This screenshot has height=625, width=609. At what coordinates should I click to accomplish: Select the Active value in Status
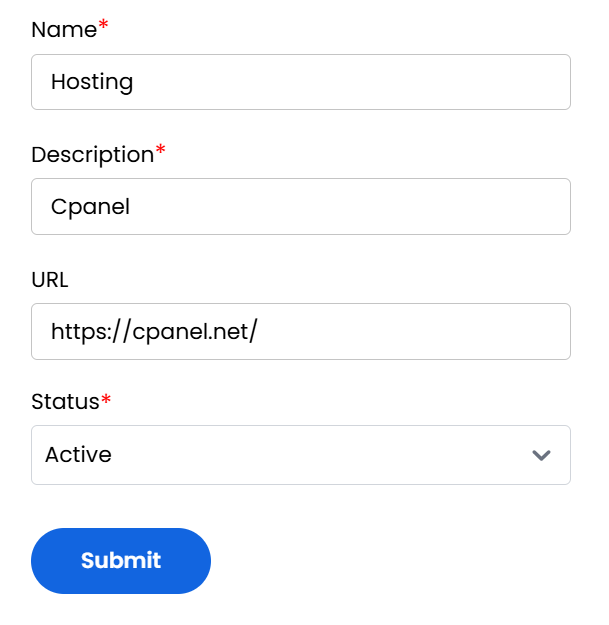pyautogui.click(x=79, y=455)
